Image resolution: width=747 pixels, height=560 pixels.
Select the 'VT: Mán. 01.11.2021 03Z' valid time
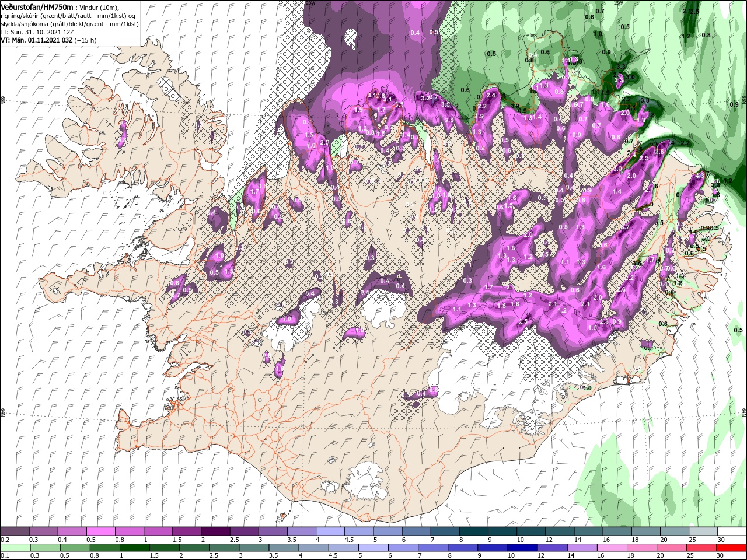point(36,40)
